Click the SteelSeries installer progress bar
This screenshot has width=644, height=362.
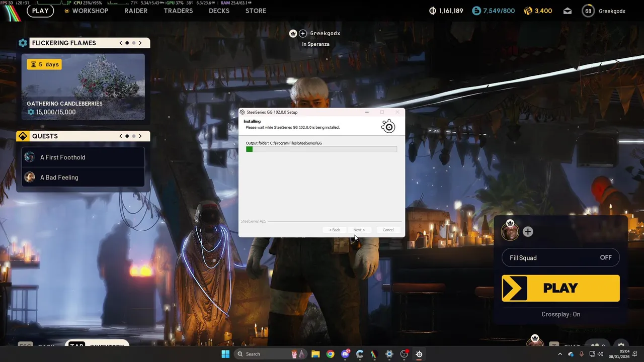[x=321, y=149]
